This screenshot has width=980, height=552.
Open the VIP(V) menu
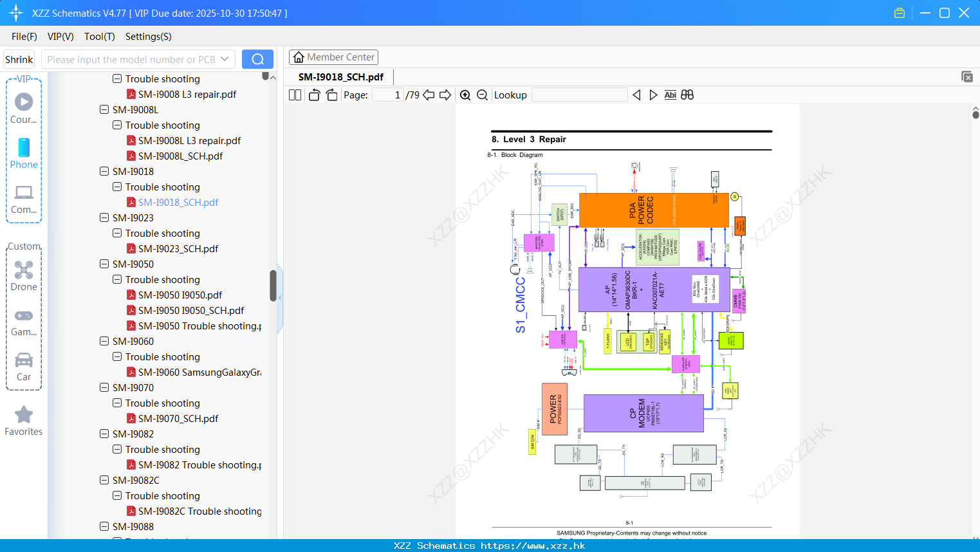pyautogui.click(x=60, y=37)
